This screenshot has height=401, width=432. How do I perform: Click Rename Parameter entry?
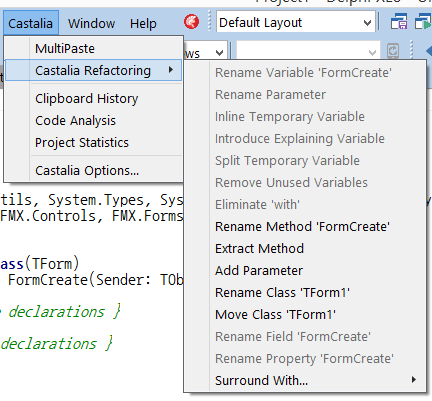pyautogui.click(x=305, y=95)
